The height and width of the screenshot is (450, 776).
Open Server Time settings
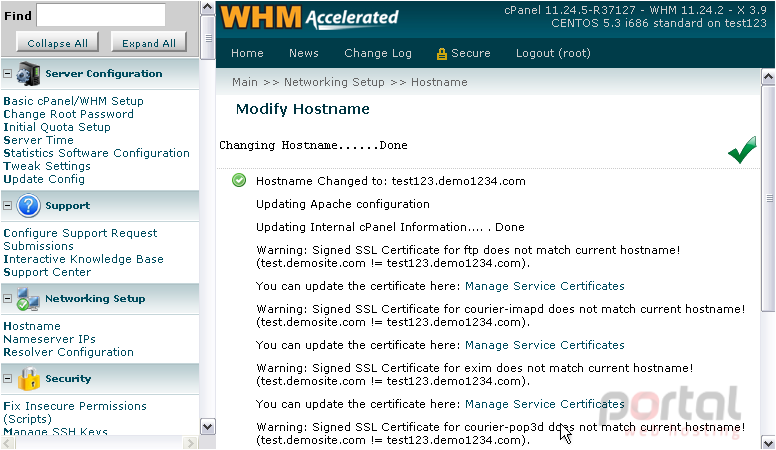(38, 140)
